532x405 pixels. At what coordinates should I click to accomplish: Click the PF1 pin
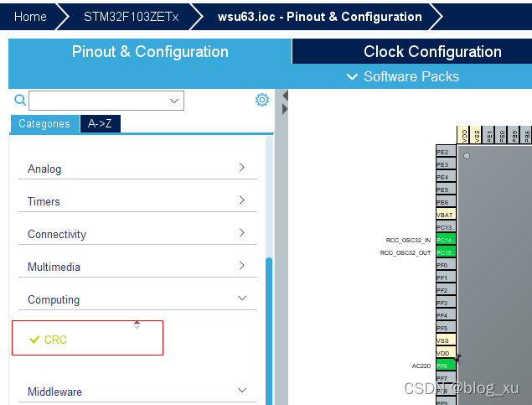(446, 278)
